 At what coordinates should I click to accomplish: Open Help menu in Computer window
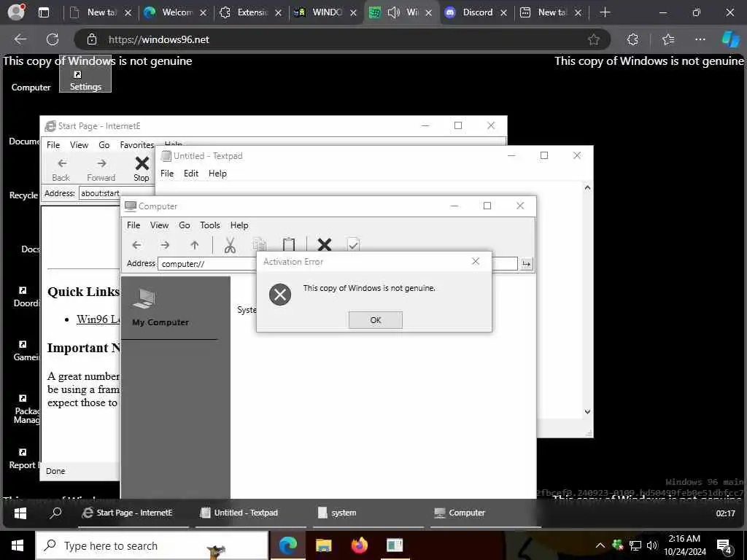coord(239,225)
